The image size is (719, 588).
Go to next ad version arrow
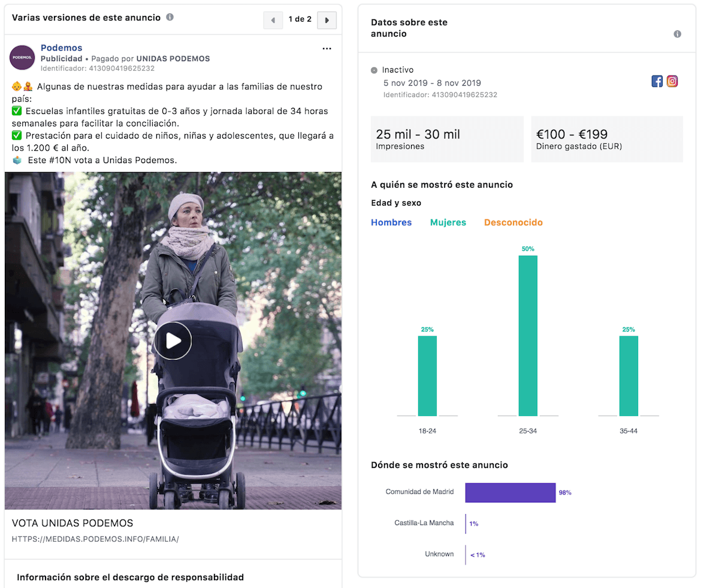coord(327,20)
